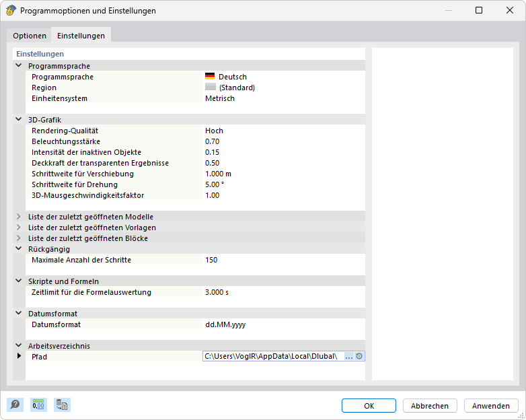Click the database copy settings icon
The width and height of the screenshot is (526, 420).
[x=63, y=405]
